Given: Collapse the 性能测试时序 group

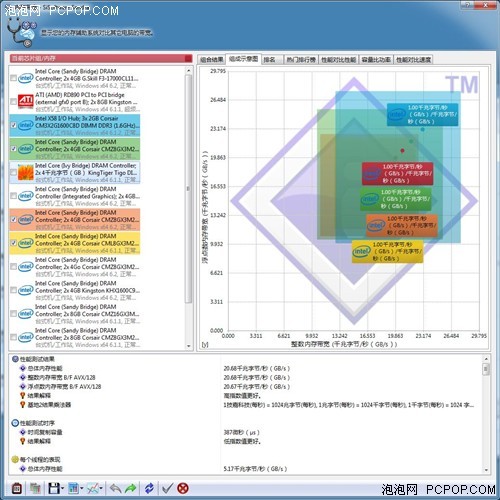Looking at the screenshot, I should point(15,423).
